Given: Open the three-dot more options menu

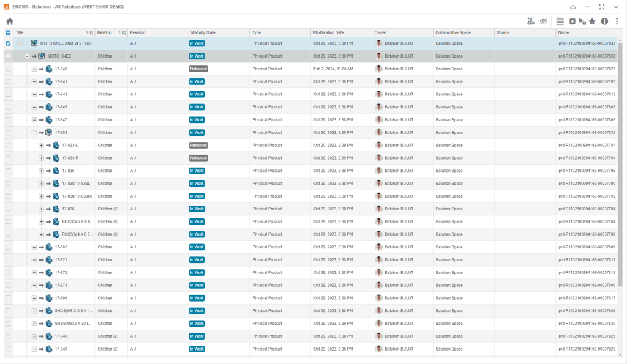Looking at the screenshot, I should pos(617,21).
